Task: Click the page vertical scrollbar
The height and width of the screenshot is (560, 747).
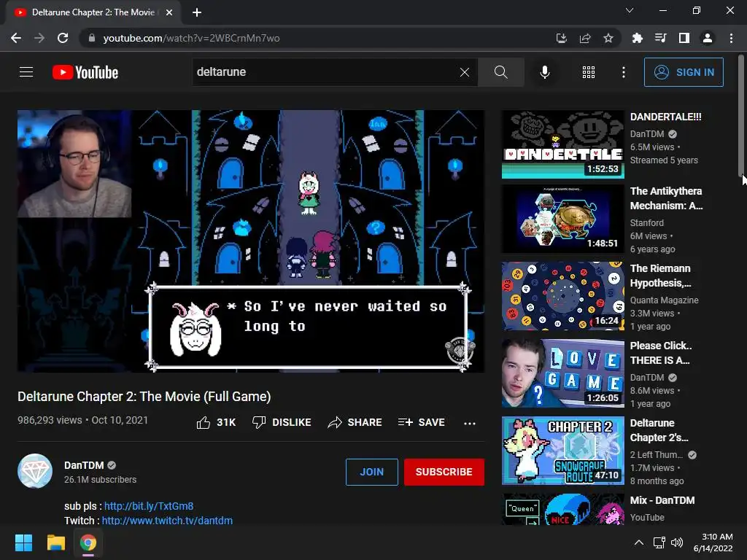Action: coord(741,114)
